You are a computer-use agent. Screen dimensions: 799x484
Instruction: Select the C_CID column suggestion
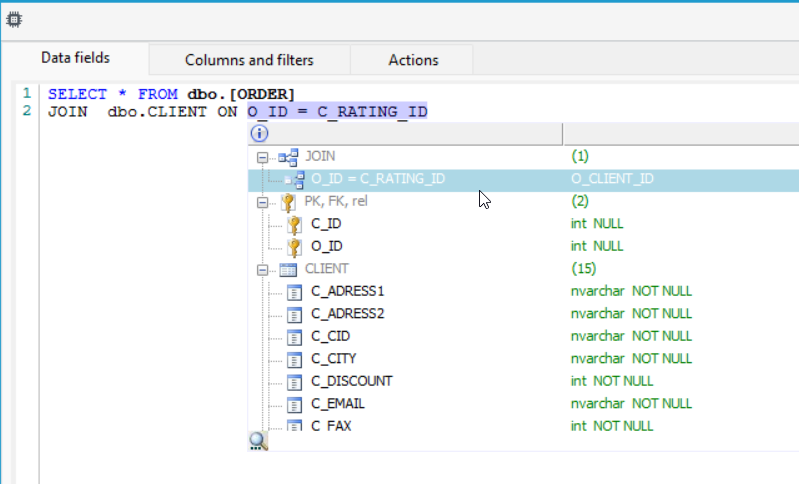coord(523,336)
